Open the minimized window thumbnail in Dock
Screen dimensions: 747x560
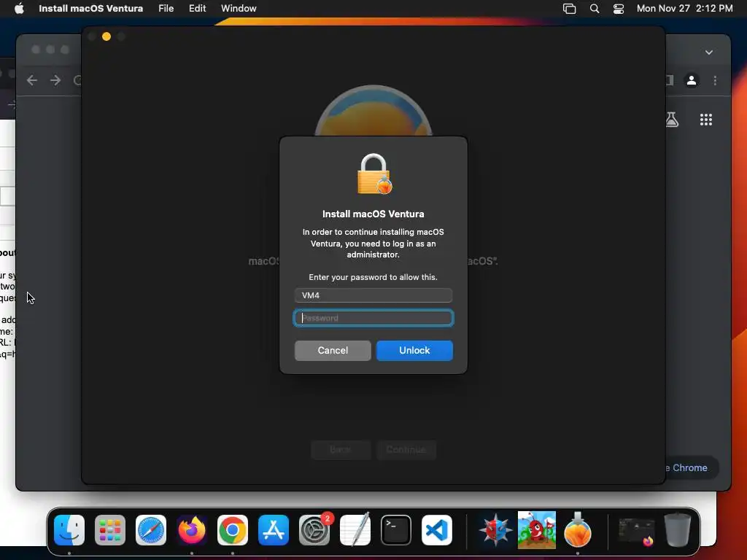(x=636, y=531)
